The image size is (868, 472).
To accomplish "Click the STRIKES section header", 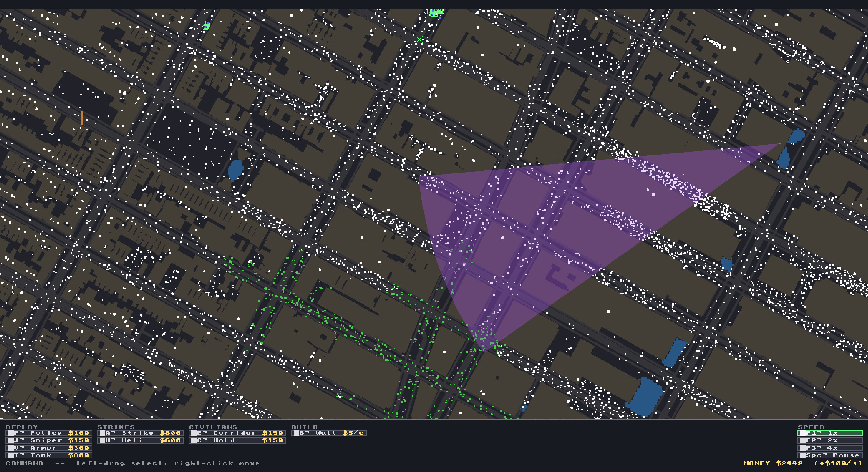I will click(116, 427).
